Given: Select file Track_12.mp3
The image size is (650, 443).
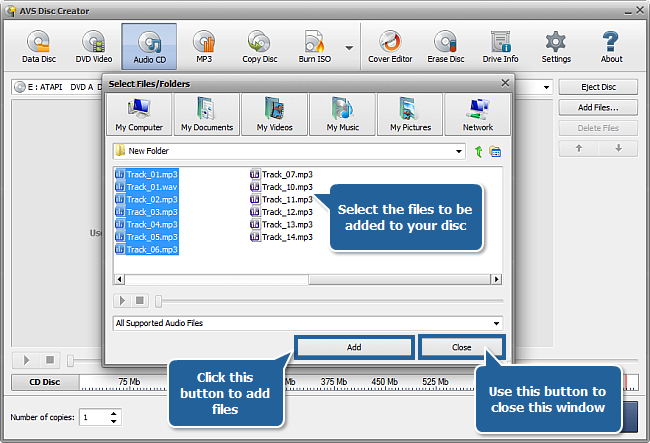Looking at the screenshot, I should coord(281,212).
